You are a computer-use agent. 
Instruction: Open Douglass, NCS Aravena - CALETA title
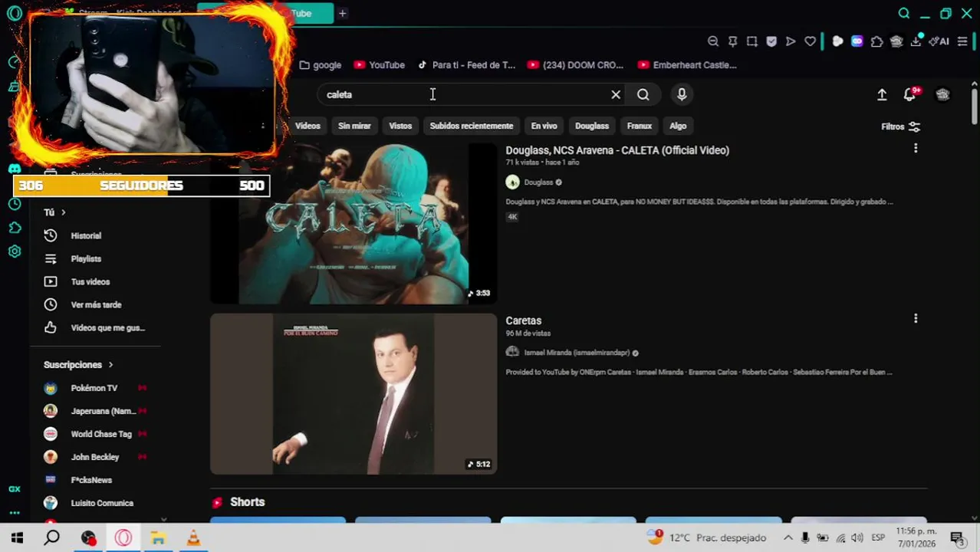click(x=617, y=150)
